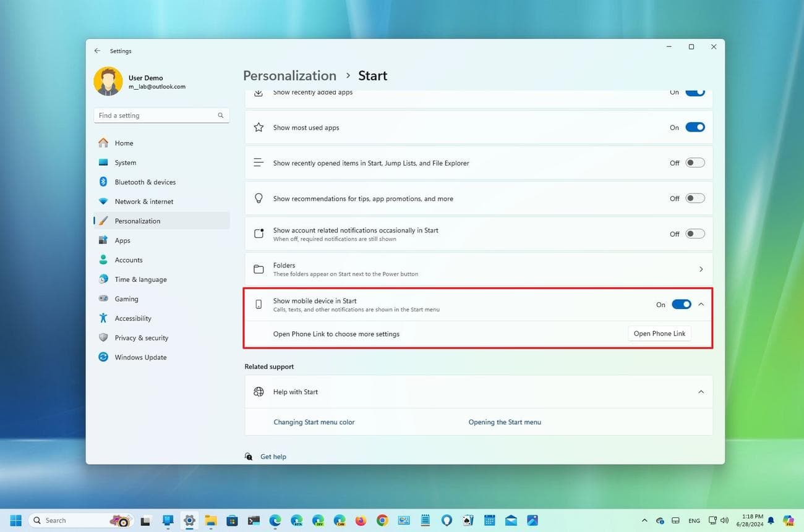The image size is (804, 532).
Task: Click the search magnifier in Find a setting
Action: click(x=221, y=116)
